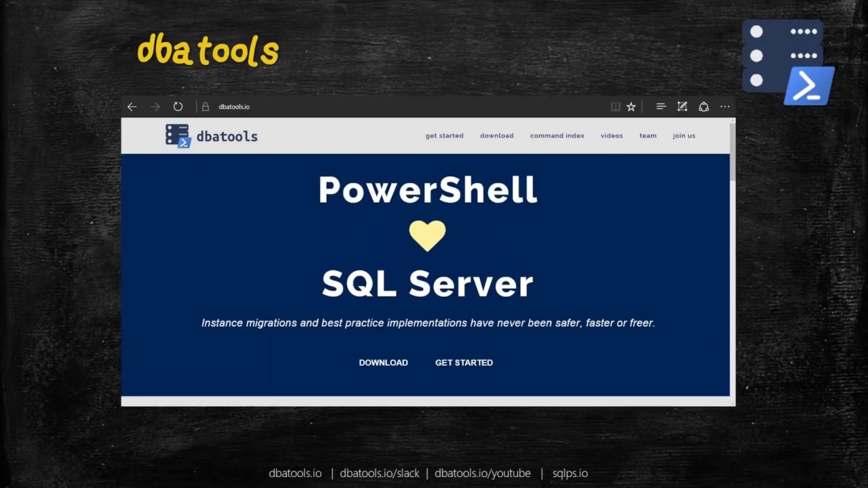Open the Hub three-lines icon
The image size is (868, 488).
661,106
